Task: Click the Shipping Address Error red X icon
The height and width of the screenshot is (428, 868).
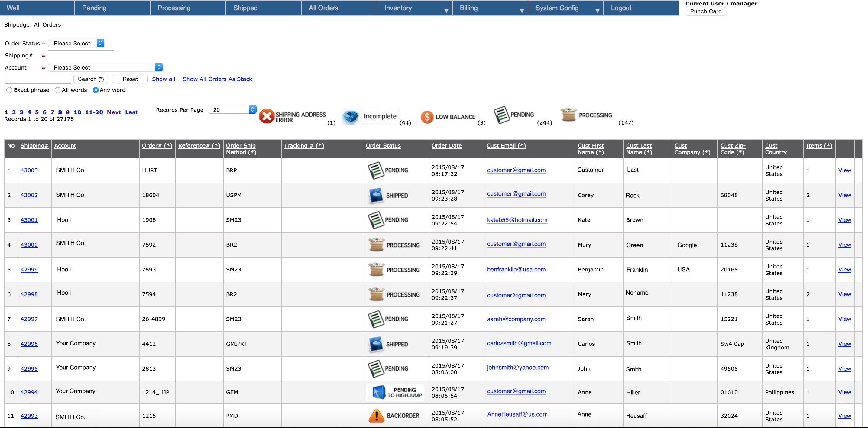Action: [x=267, y=116]
